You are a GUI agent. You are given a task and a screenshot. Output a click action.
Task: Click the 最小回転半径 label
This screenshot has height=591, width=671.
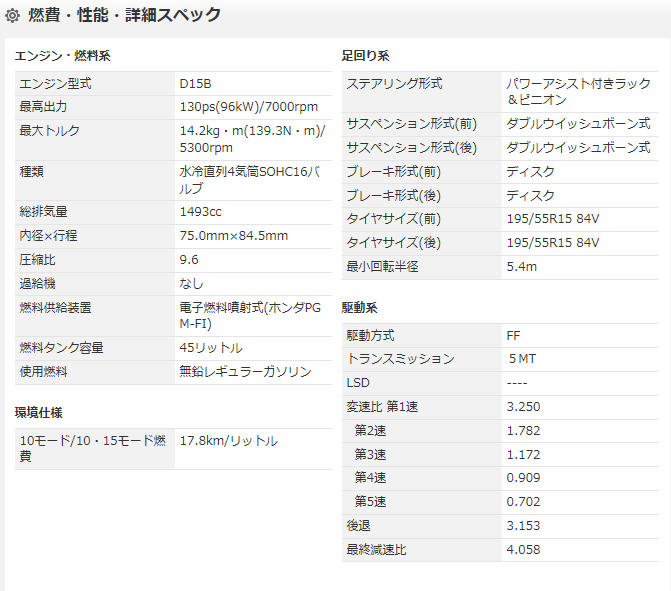[382, 267]
